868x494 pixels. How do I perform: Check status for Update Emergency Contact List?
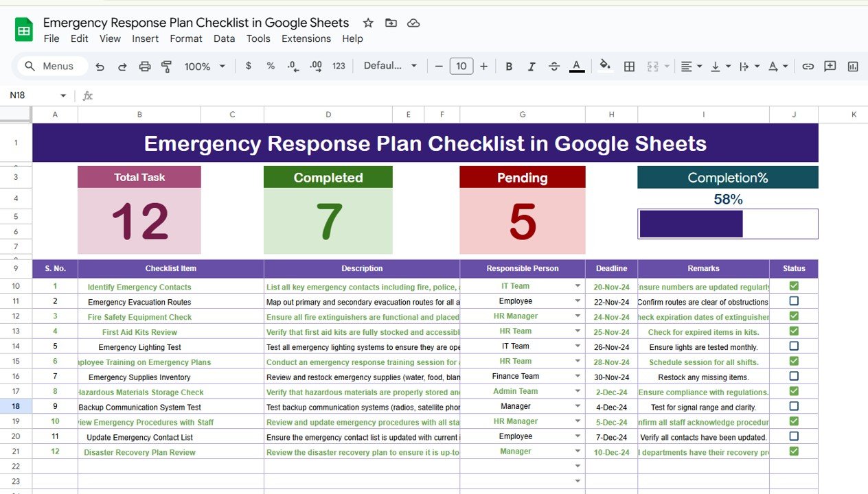point(794,436)
